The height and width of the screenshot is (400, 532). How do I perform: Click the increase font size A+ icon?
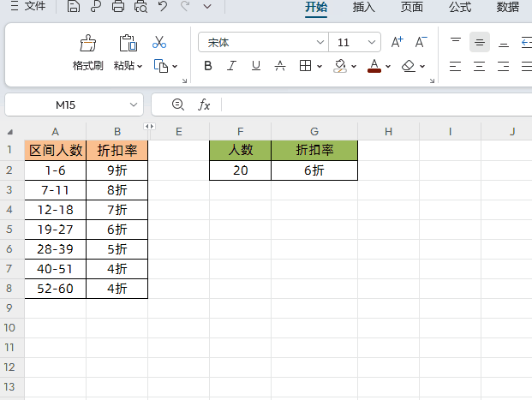coord(397,42)
